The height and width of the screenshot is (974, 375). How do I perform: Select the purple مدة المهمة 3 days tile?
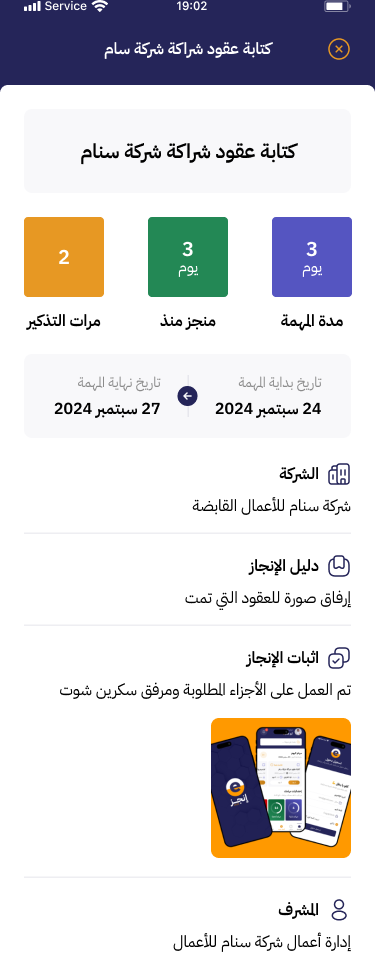coord(312,257)
